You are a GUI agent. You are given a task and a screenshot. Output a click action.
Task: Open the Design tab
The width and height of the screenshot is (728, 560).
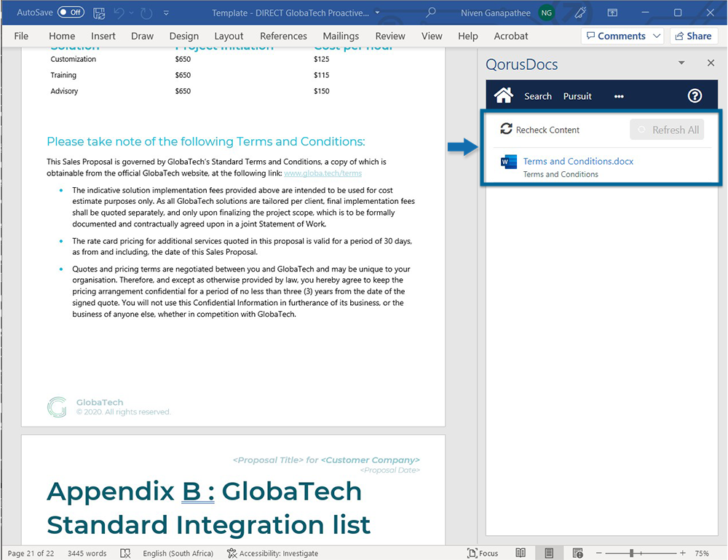pyautogui.click(x=184, y=36)
